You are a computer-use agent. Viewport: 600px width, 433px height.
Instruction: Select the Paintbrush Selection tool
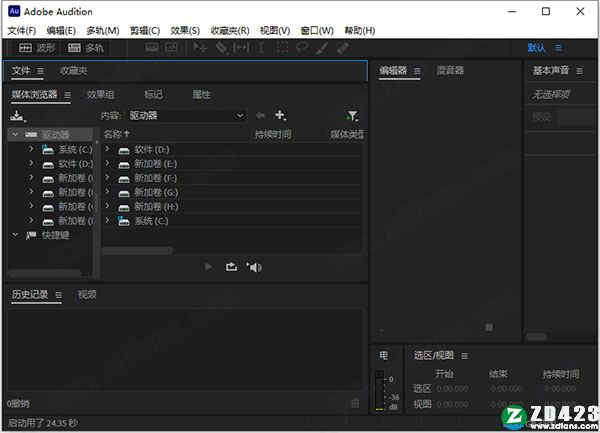point(322,48)
